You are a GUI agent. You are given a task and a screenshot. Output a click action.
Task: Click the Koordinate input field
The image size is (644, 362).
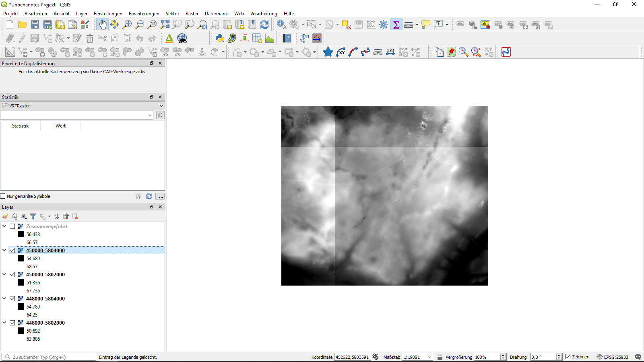(x=352, y=357)
